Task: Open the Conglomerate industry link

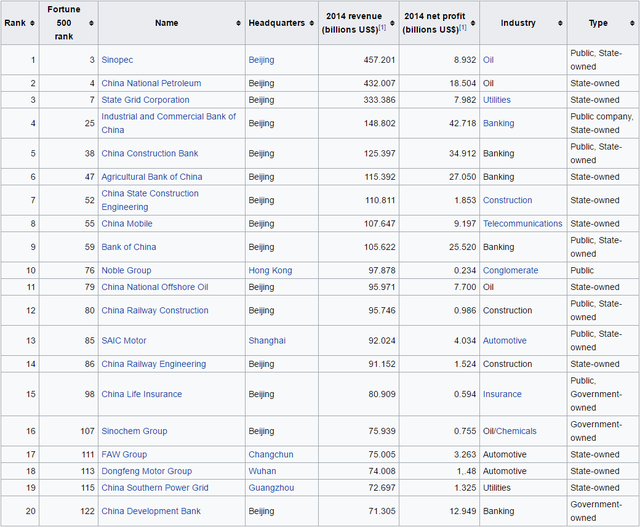Action: click(510, 270)
